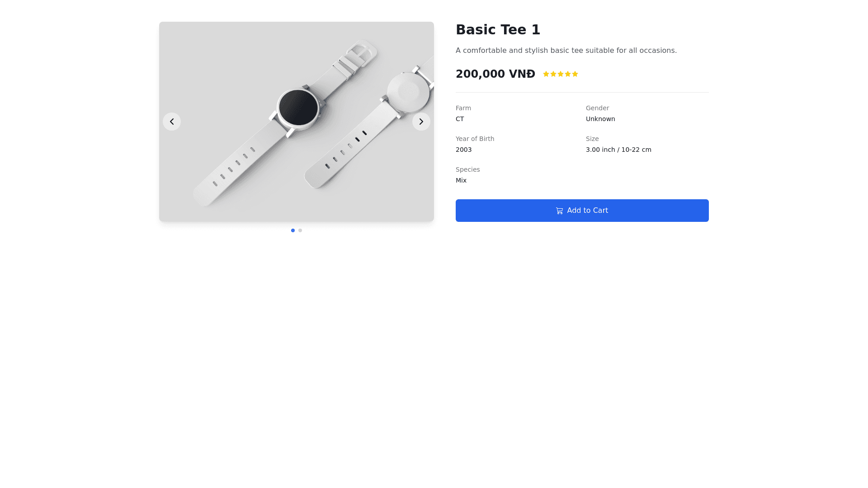The height and width of the screenshot is (488, 868).
Task: Click the Species label
Action: [x=467, y=169]
